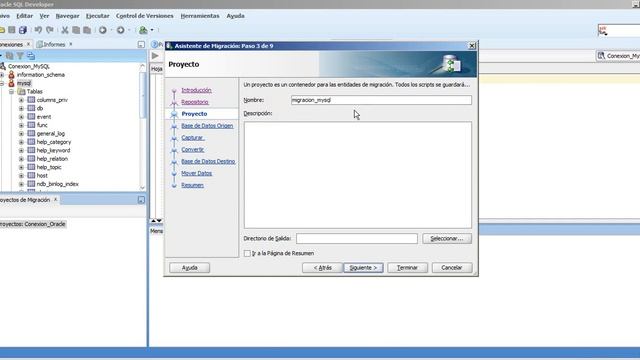Image resolution: width=640 pixels, height=360 pixels.
Task: Click the Save All toolbar icon
Action: [x=23, y=30]
